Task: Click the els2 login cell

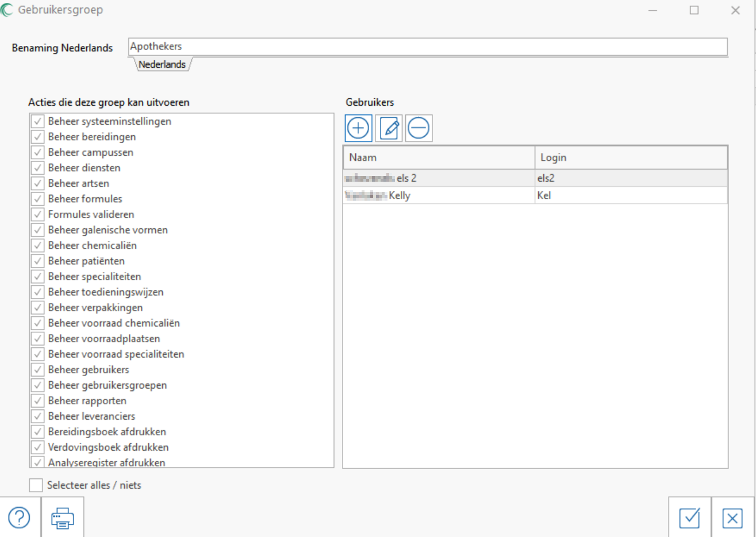Action: pos(631,178)
